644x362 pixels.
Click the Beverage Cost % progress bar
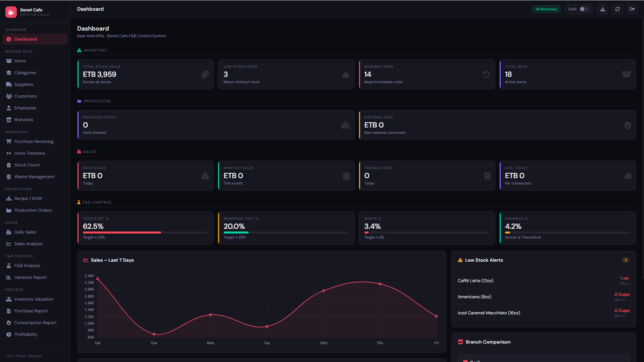click(286, 232)
